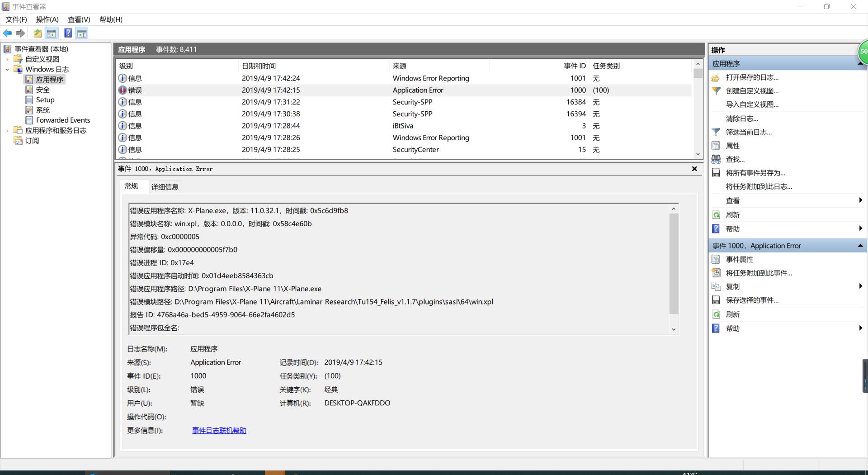This screenshot has height=475, width=868.
Task: Open the 文件(F) menu
Action: (16, 19)
